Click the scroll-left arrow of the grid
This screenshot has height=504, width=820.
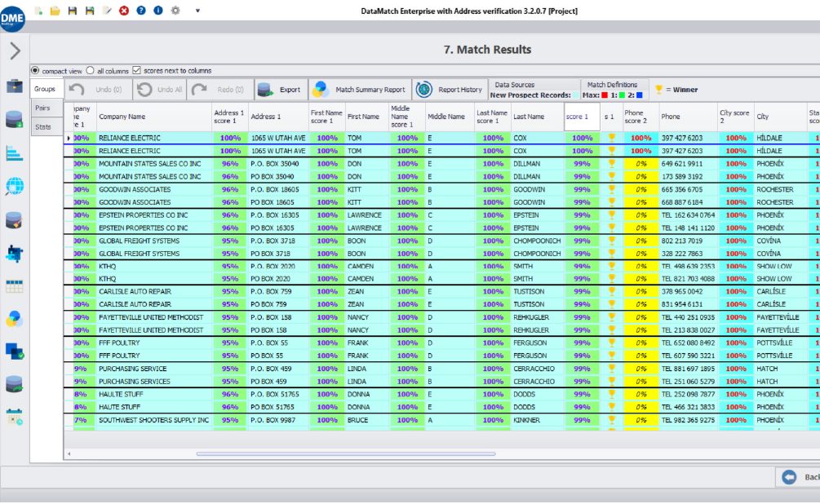click(x=69, y=453)
